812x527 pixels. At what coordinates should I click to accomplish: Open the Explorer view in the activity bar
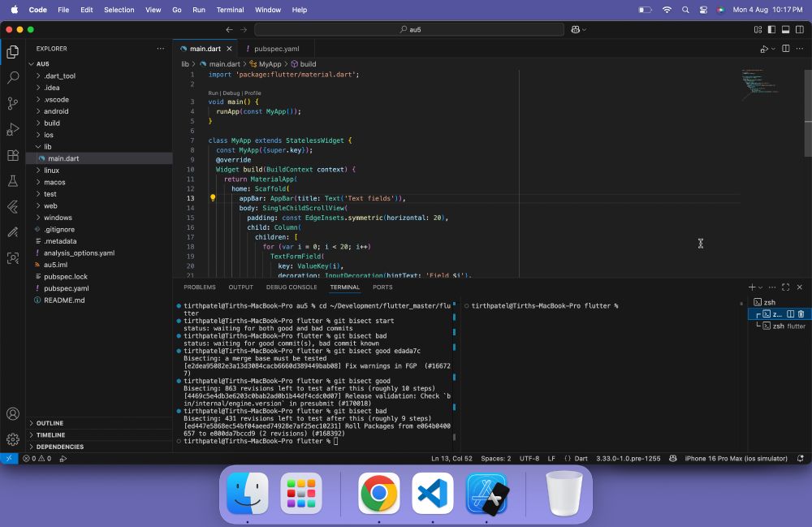pyautogui.click(x=13, y=52)
